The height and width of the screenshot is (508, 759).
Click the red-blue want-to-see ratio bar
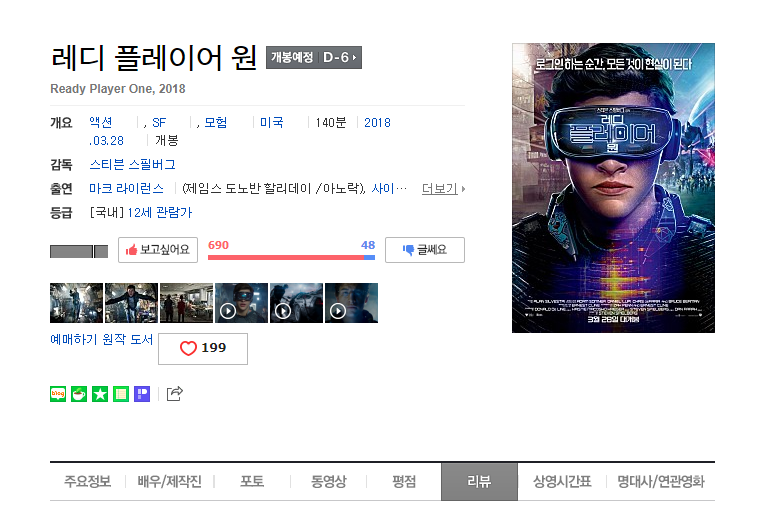click(291, 258)
